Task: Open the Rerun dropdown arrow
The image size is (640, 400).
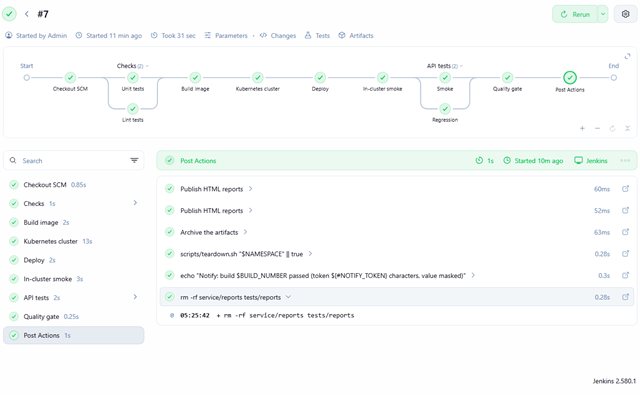Action: [x=603, y=14]
